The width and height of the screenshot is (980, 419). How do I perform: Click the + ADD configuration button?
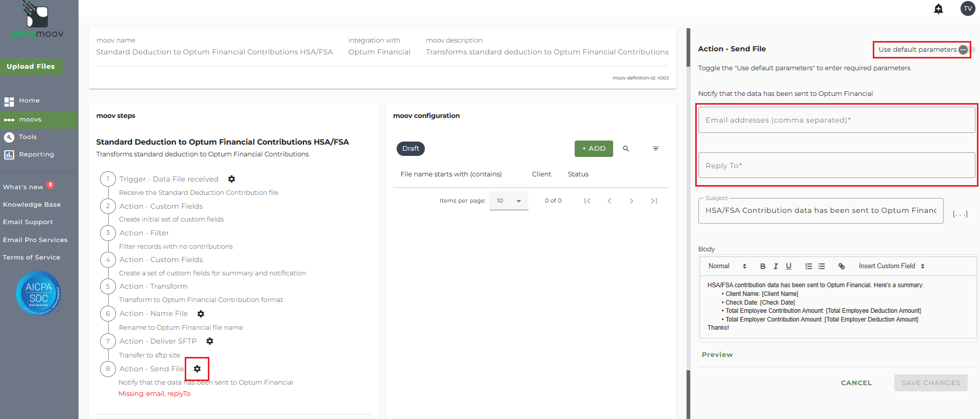[594, 149]
